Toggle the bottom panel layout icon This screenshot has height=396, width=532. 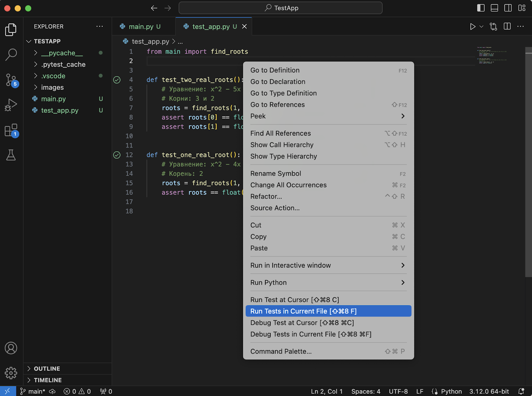494,8
